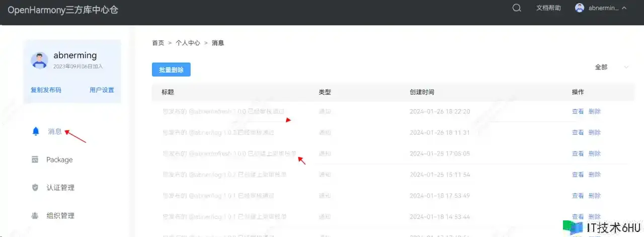Click the OpenHarmony三方库中心仓 site title
The image size is (644, 237).
(x=63, y=10)
